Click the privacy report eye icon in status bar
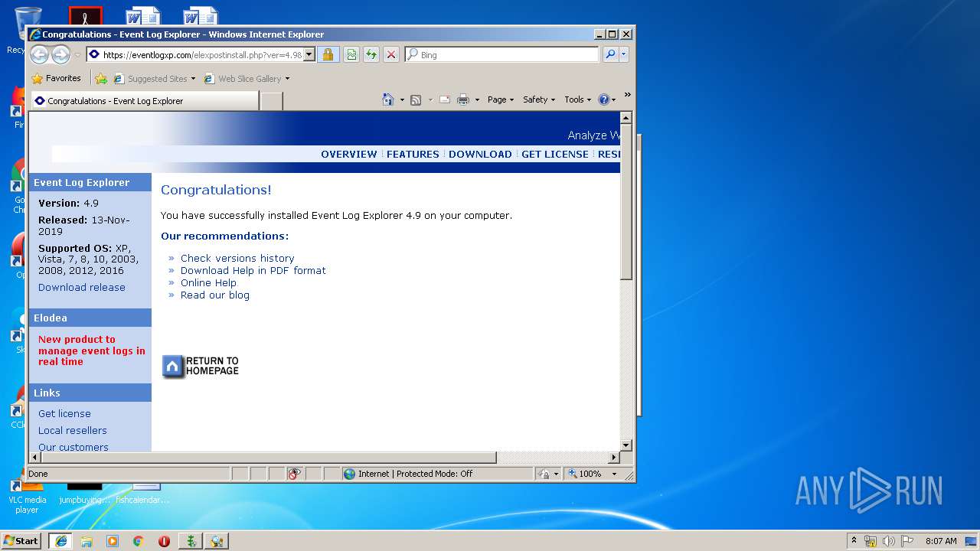The image size is (980, 551). pos(295,474)
